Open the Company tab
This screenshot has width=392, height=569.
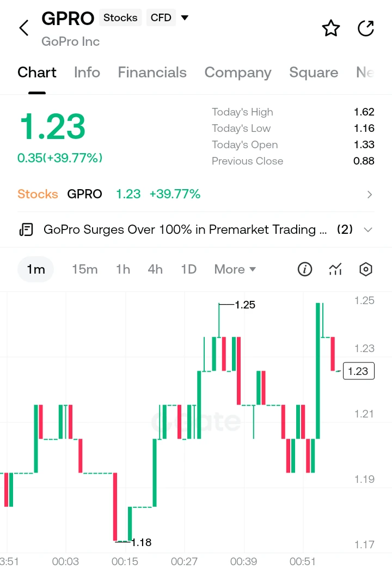pyautogui.click(x=238, y=72)
